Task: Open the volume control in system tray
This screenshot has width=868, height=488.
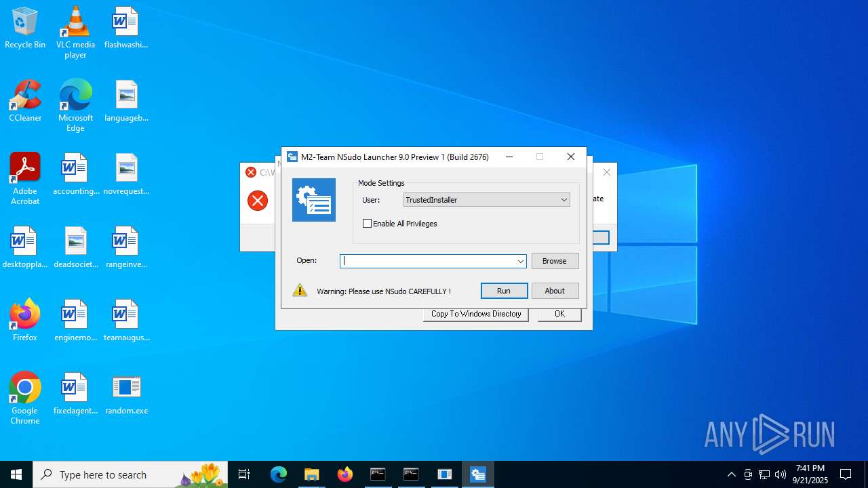Action: point(781,474)
